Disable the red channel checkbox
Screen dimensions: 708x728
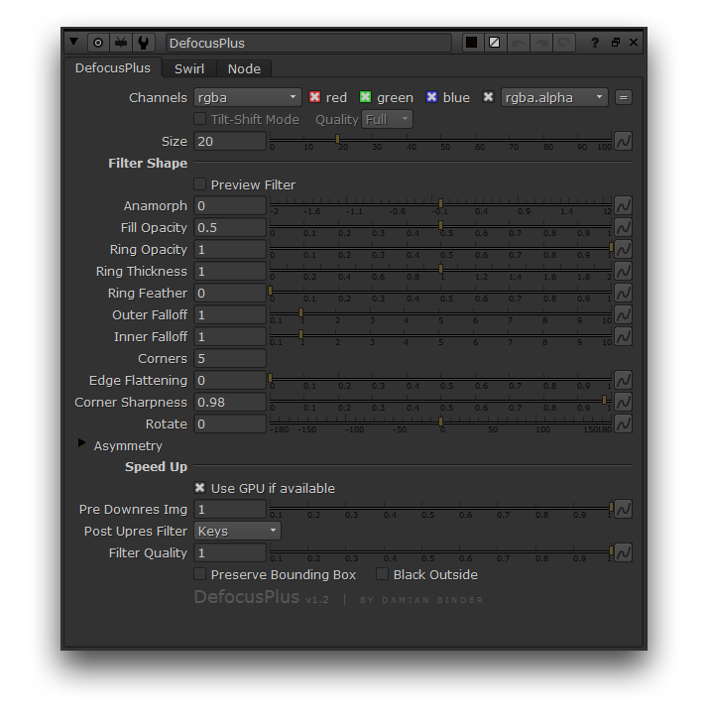[x=315, y=97]
